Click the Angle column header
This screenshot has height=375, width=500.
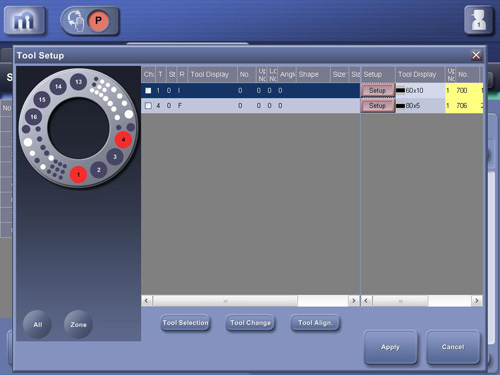tap(287, 74)
